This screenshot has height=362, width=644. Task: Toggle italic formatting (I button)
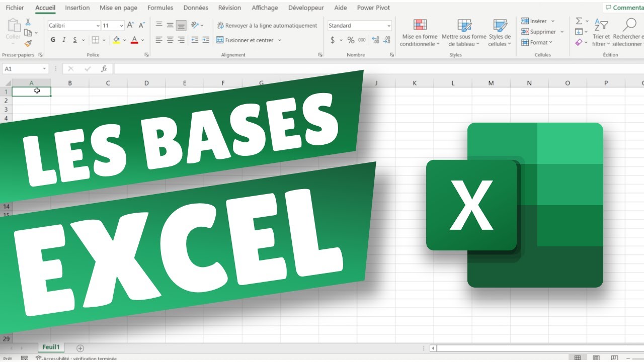64,40
